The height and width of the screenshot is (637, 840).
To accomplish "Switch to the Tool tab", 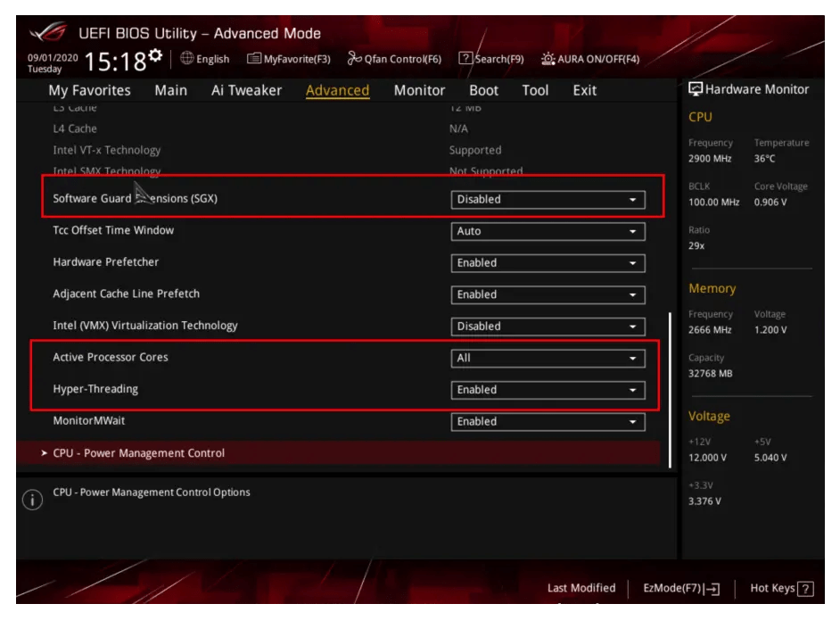I will point(535,90).
